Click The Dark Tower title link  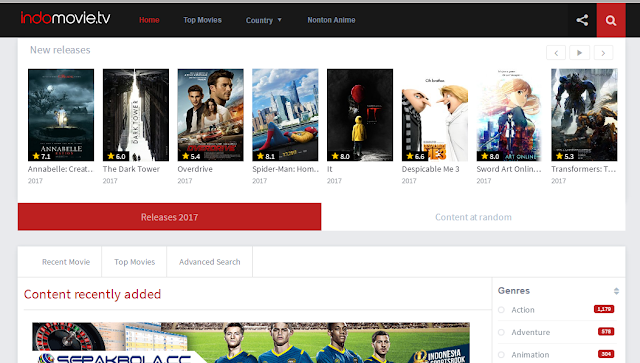(x=131, y=169)
